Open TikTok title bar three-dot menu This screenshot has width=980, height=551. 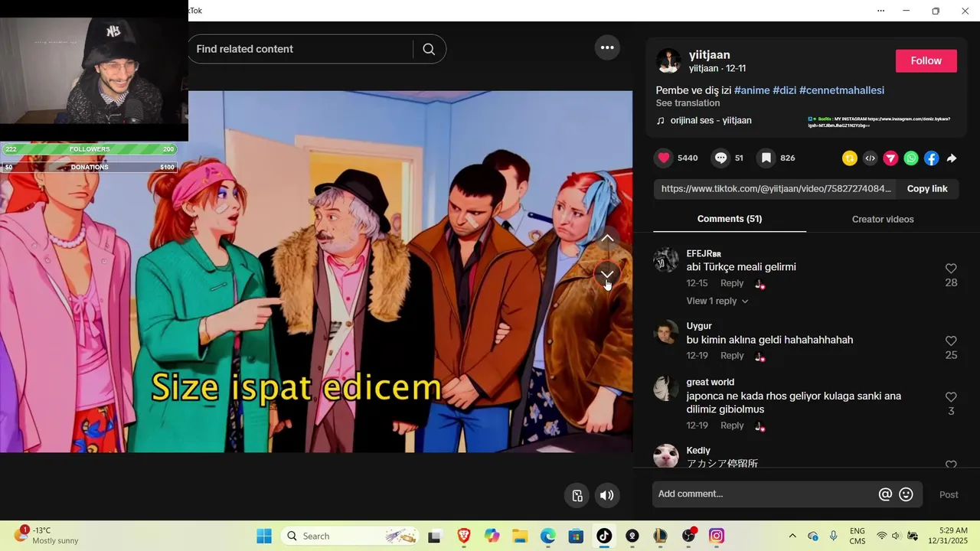pyautogui.click(x=880, y=11)
